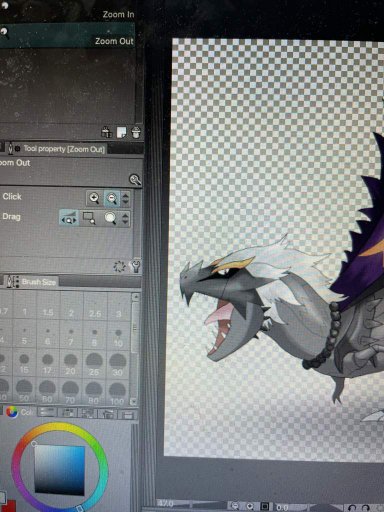Open sub tool detail wrench icon
The width and height of the screenshot is (384, 512).
click(x=136, y=266)
